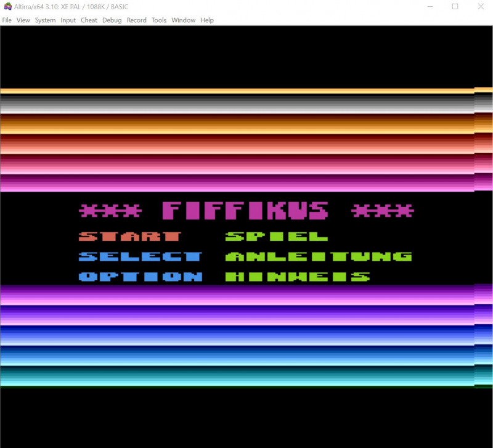Open the View menu
Viewport: 493px width, 448px height.
tap(23, 20)
